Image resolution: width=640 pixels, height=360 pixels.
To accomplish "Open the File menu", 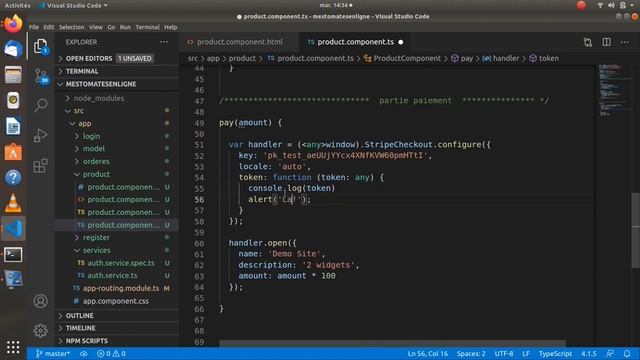I will pyautogui.click(x=34, y=27).
